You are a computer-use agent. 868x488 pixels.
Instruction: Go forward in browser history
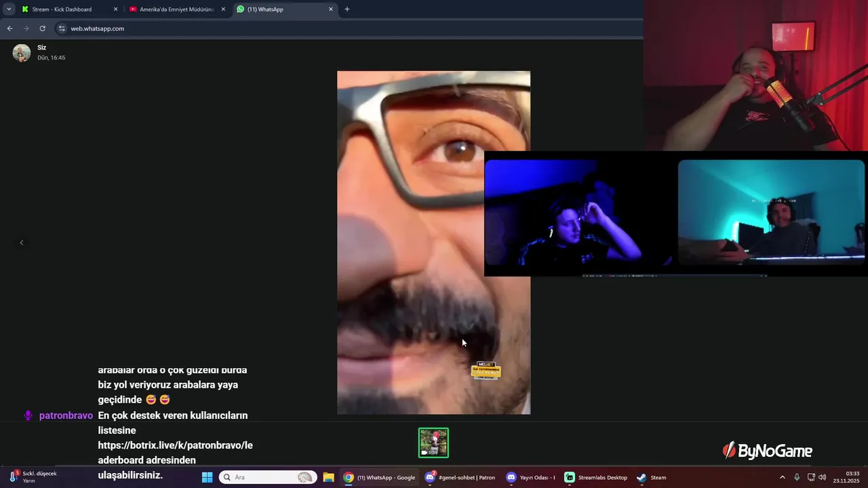[x=26, y=28]
